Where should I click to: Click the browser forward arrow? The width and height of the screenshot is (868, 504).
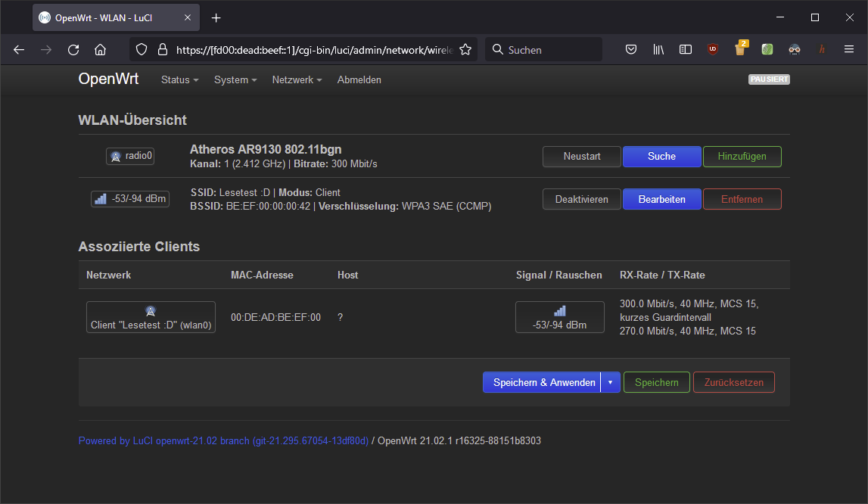pyautogui.click(x=46, y=50)
